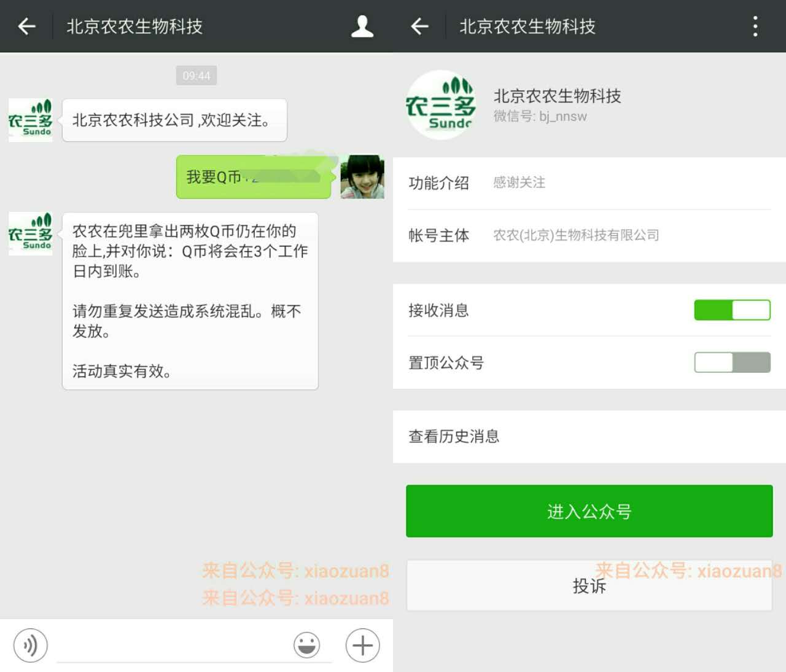Tap the 投诉 button
Viewport: 786px width, 672px height.
pos(589,585)
